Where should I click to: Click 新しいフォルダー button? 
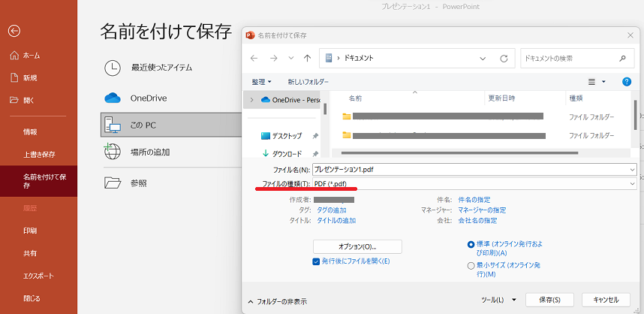308,82
